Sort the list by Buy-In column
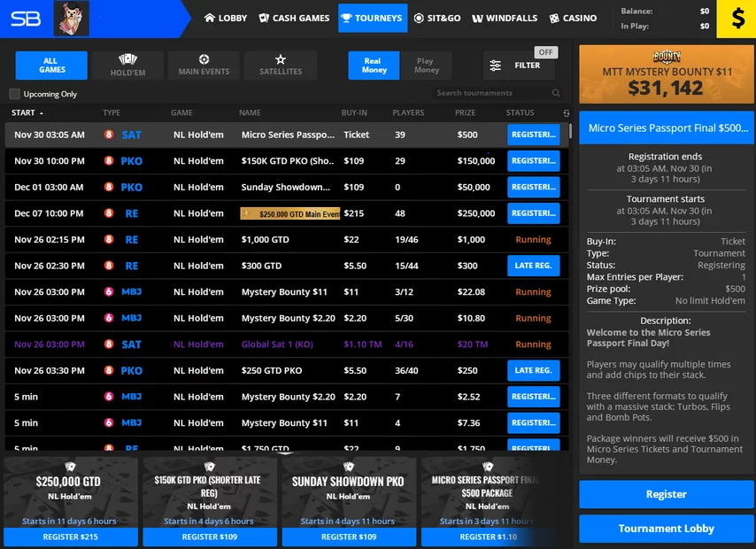Image resolution: width=756 pixels, height=549 pixels. (x=354, y=113)
